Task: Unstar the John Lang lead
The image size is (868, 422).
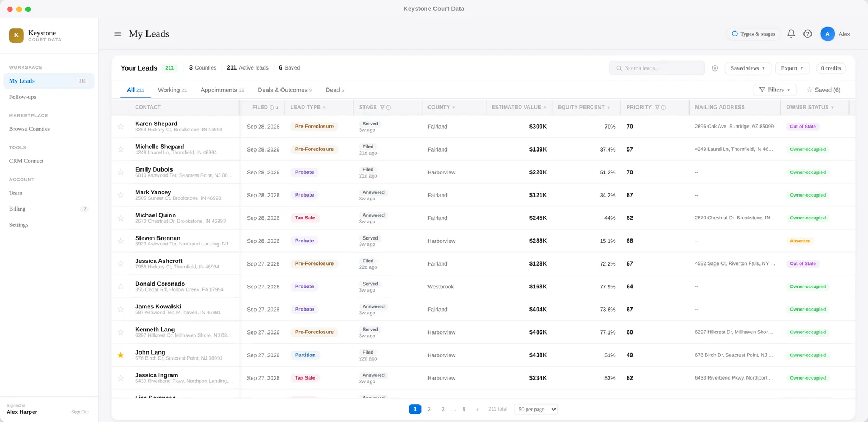Action: click(120, 355)
